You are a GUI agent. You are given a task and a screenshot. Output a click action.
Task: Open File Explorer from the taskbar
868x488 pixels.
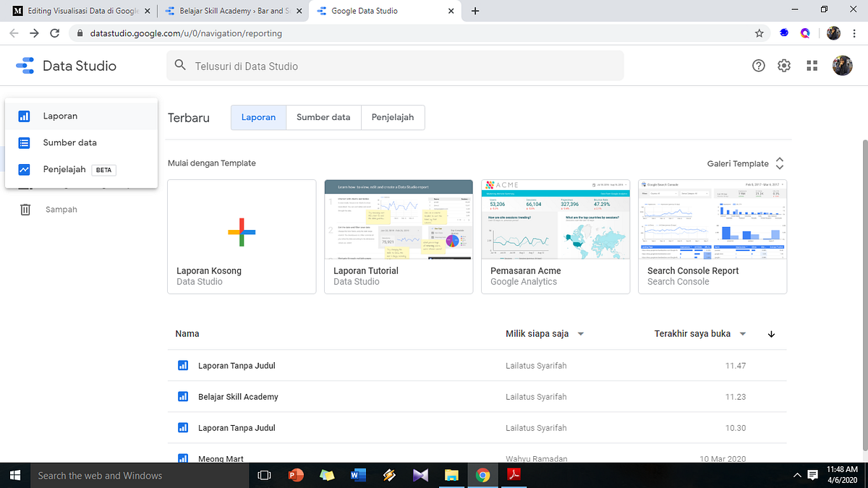pyautogui.click(x=452, y=475)
